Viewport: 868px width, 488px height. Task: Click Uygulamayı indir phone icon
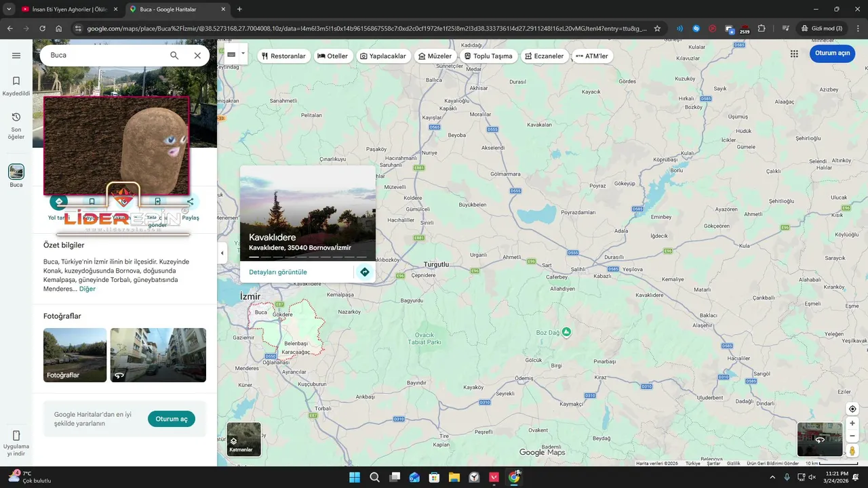(x=16, y=436)
